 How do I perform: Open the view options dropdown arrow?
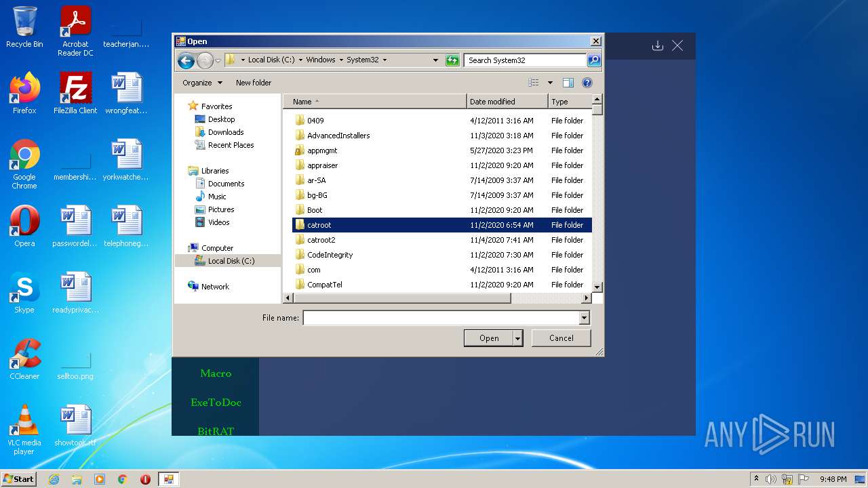point(550,83)
